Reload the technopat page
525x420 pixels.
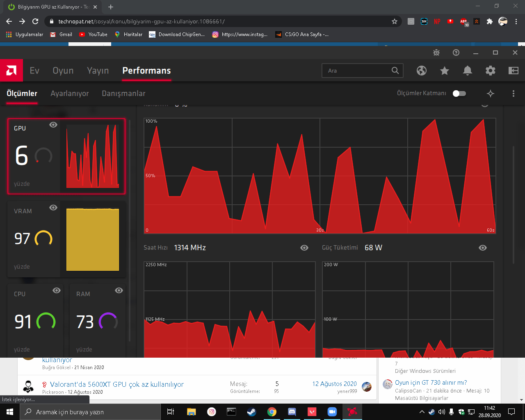[x=35, y=21]
